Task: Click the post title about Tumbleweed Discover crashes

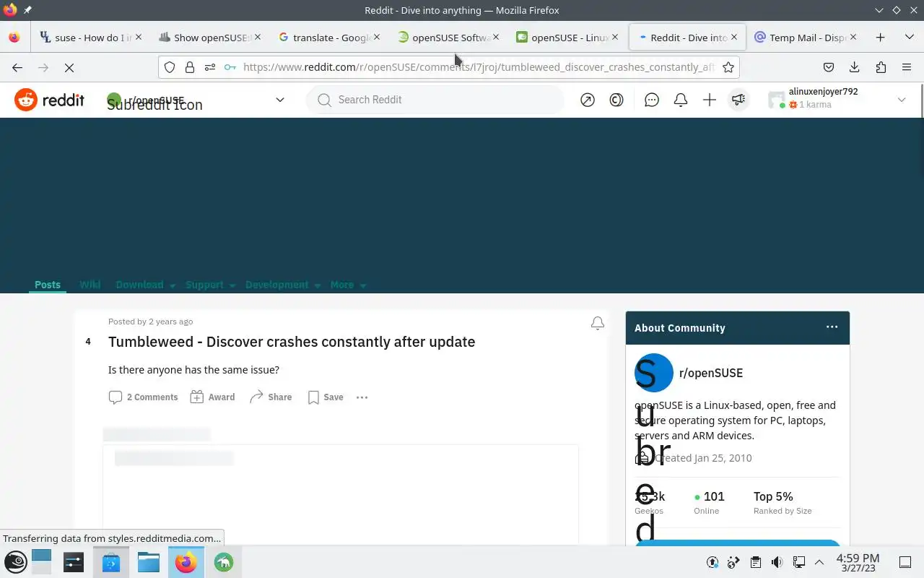Action: 292,342
